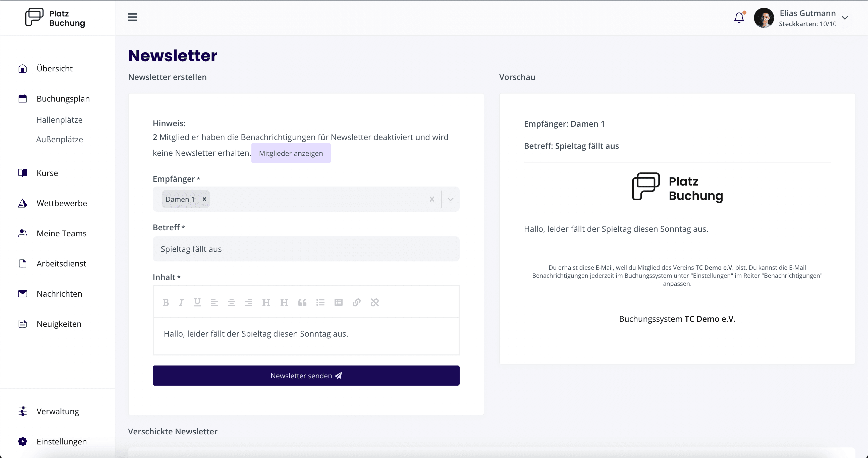Click the Platz Buchung logo in sidebar
The image size is (868, 458).
[55, 18]
